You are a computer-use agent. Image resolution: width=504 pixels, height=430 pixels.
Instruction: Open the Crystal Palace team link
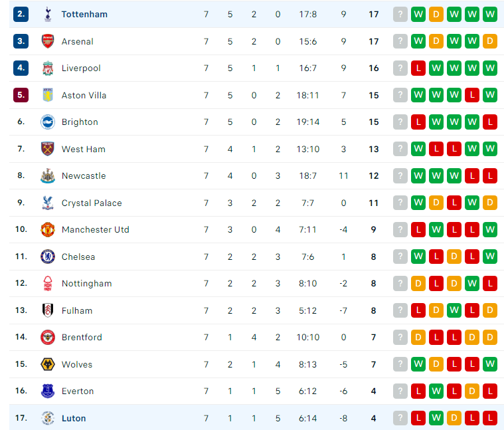(x=92, y=203)
